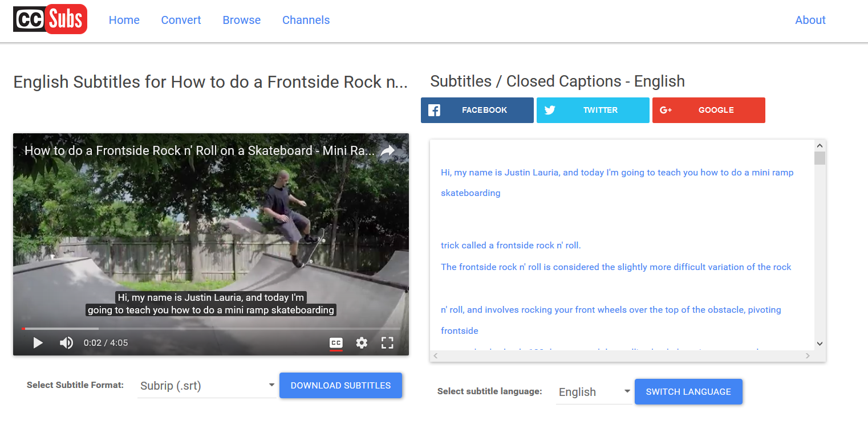
Task: Play the skateboard video
Action: [38, 342]
